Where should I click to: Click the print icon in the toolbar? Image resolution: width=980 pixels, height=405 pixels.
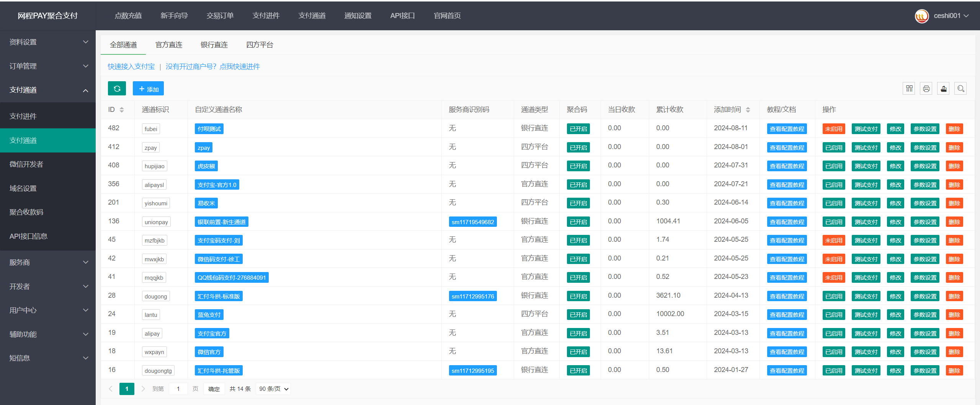coord(926,88)
